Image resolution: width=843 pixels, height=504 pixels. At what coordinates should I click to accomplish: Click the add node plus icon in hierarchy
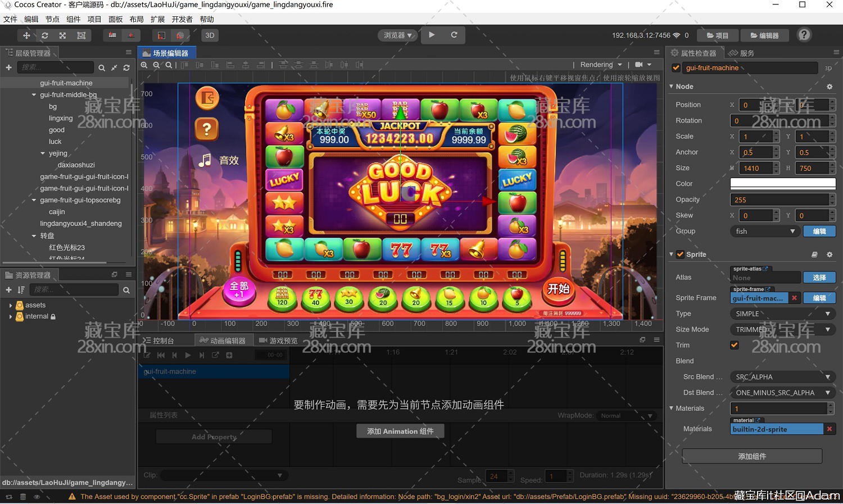[x=8, y=67]
